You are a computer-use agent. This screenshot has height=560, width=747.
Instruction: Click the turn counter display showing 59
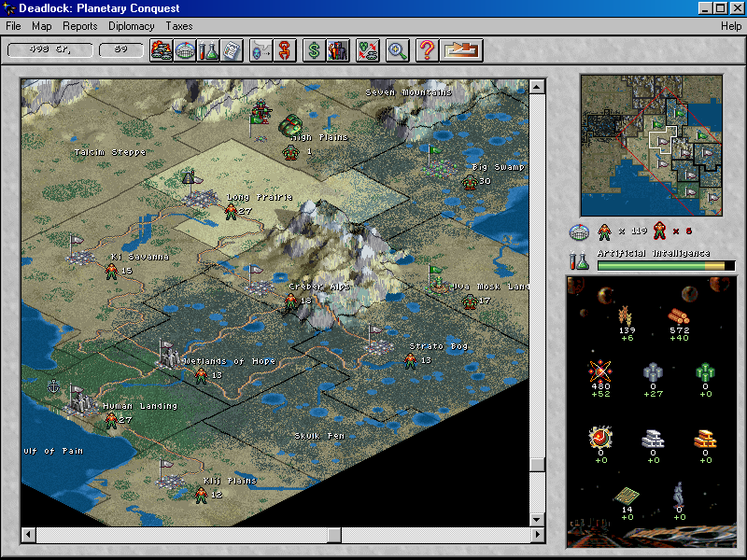pyautogui.click(x=121, y=49)
